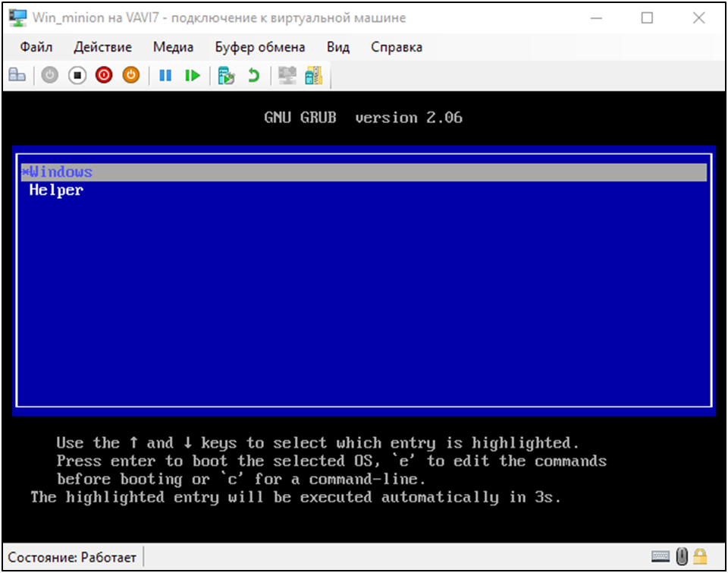728x573 pixels.
Task: Save VM state with the orange power icon
Action: click(131, 75)
